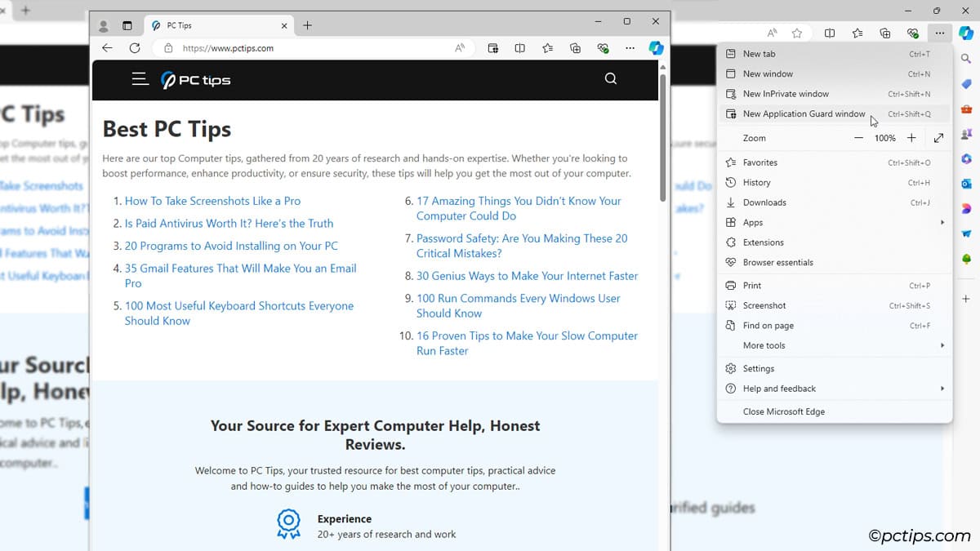Open the browser essentials icon in the background window toolbar

click(x=913, y=33)
